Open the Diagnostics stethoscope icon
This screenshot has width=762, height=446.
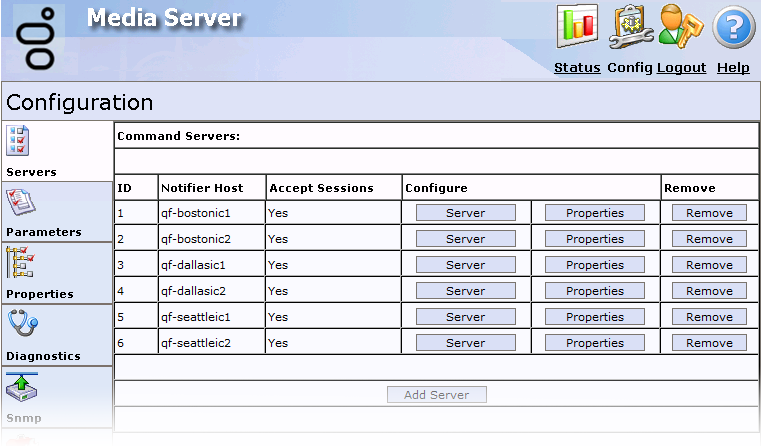(x=22, y=325)
